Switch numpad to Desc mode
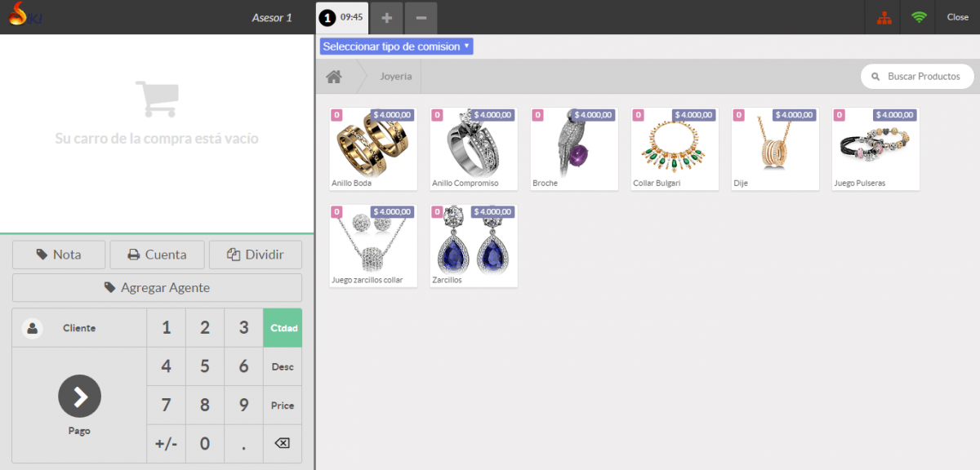 point(282,367)
